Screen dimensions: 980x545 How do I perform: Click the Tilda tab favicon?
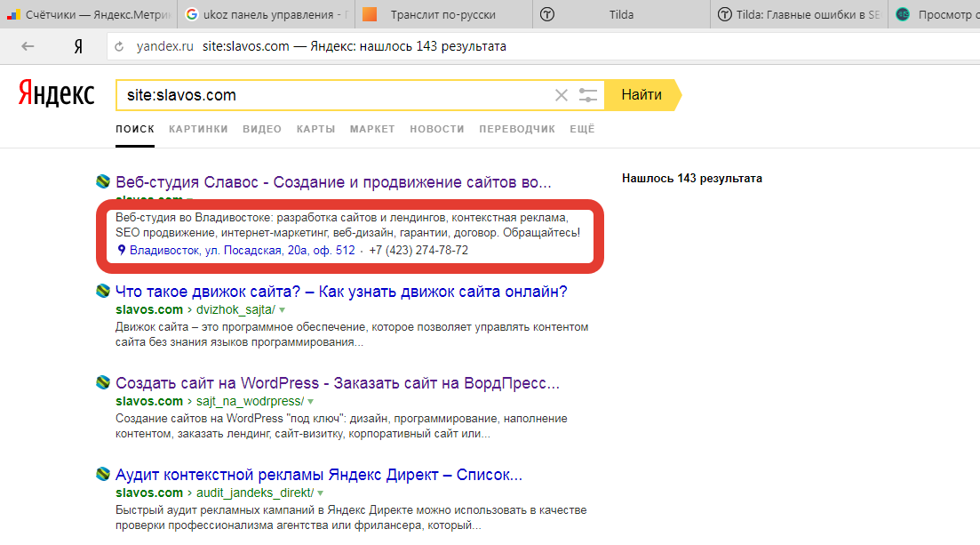pos(547,14)
